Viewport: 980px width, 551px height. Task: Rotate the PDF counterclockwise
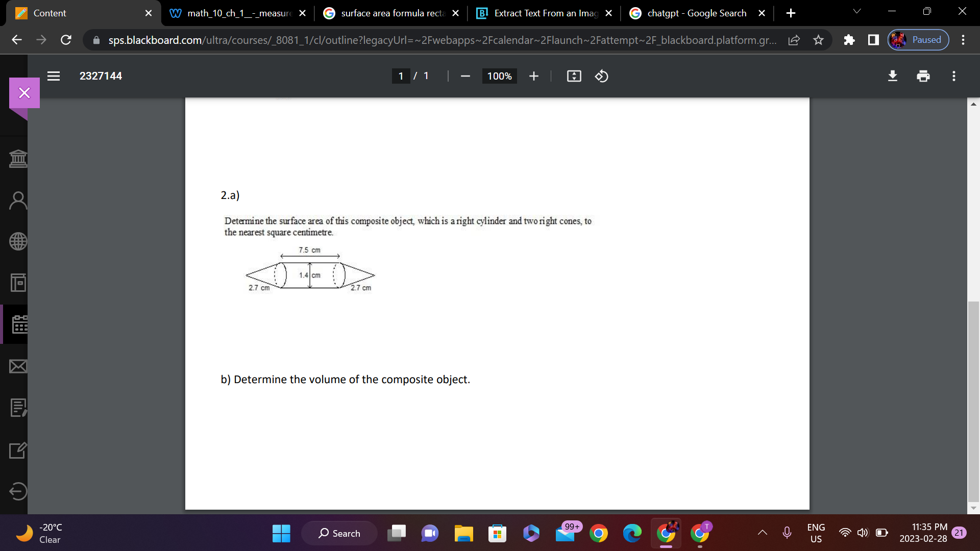(x=601, y=76)
